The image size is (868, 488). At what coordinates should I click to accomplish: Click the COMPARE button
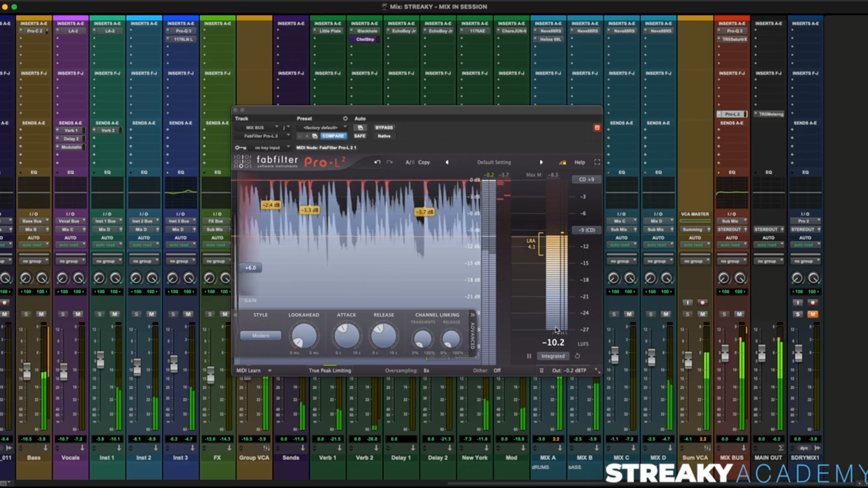pyautogui.click(x=333, y=136)
